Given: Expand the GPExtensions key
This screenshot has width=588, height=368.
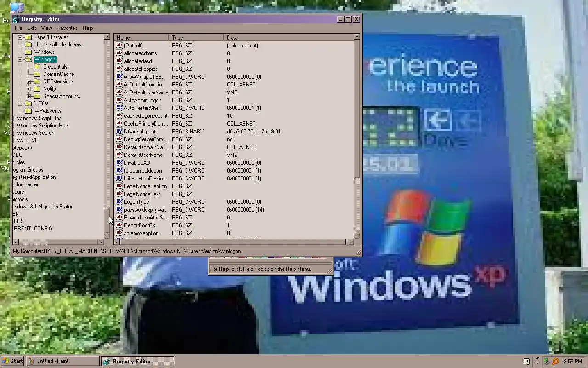Looking at the screenshot, I should [28, 81].
